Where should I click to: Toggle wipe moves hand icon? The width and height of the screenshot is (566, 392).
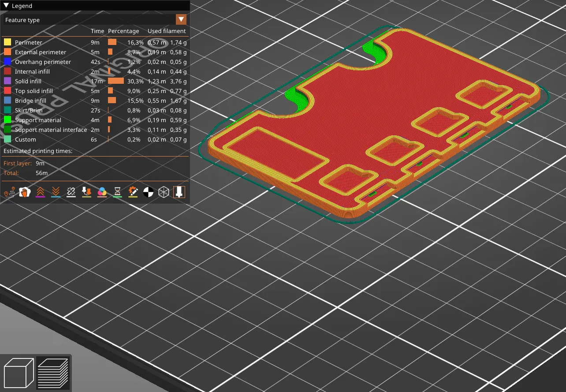pos(24,192)
